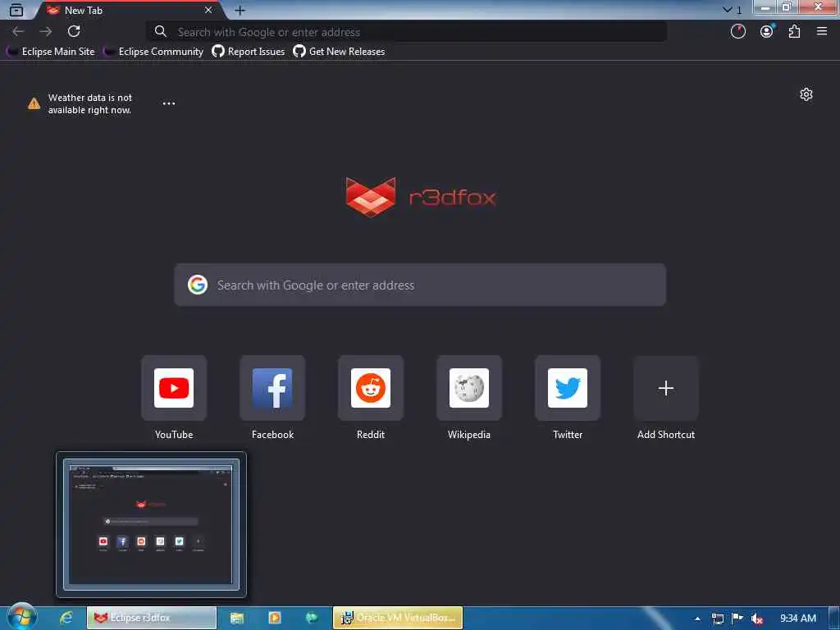
Task: Open the Wikipedia shortcut tile
Action: pyautogui.click(x=469, y=388)
